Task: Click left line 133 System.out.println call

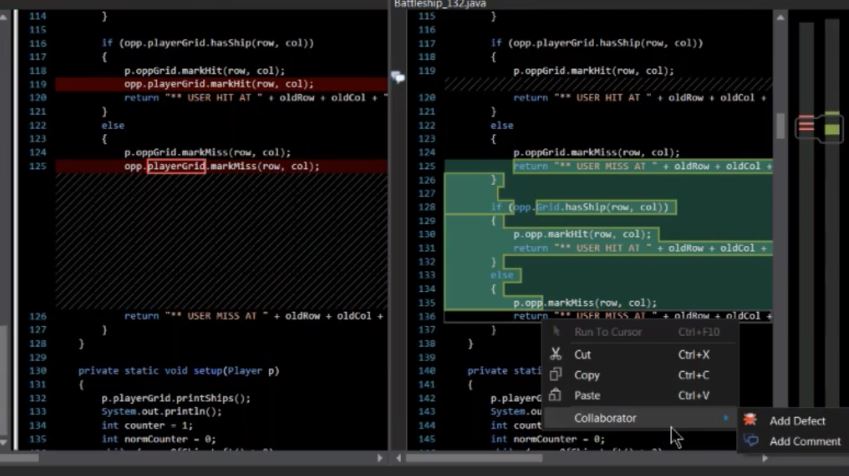Action: coord(161,412)
